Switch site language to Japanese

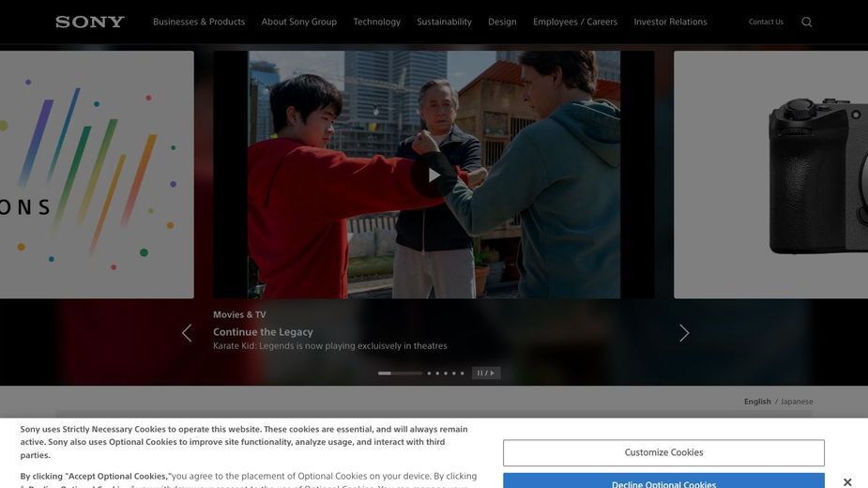point(797,402)
